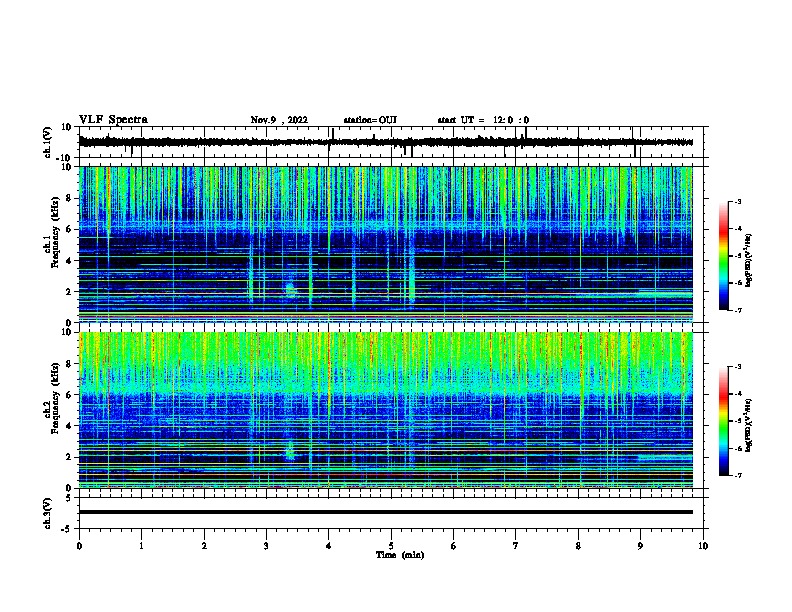Click the ch.1 color scale bar
Image resolution: width=792 pixels, height=612 pixels.
(x=724, y=256)
